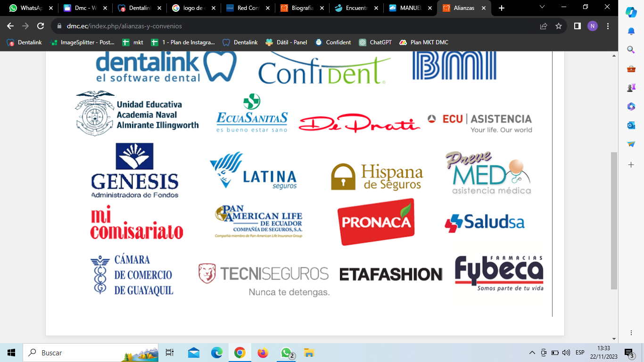Click the browser reload page icon

point(41,26)
